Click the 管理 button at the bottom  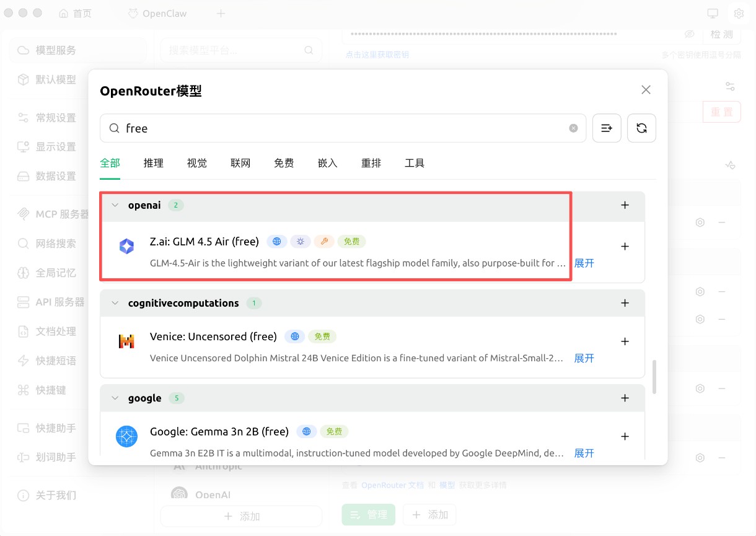point(368,514)
